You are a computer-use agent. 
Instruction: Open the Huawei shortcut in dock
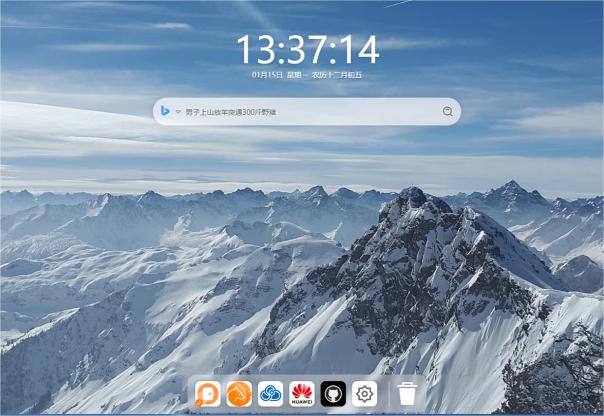pyautogui.click(x=301, y=393)
